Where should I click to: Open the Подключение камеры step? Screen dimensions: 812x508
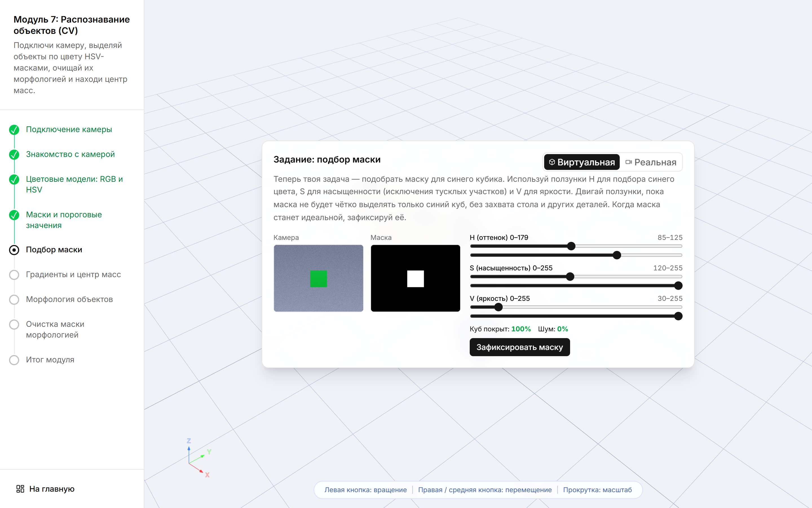pyautogui.click(x=69, y=129)
